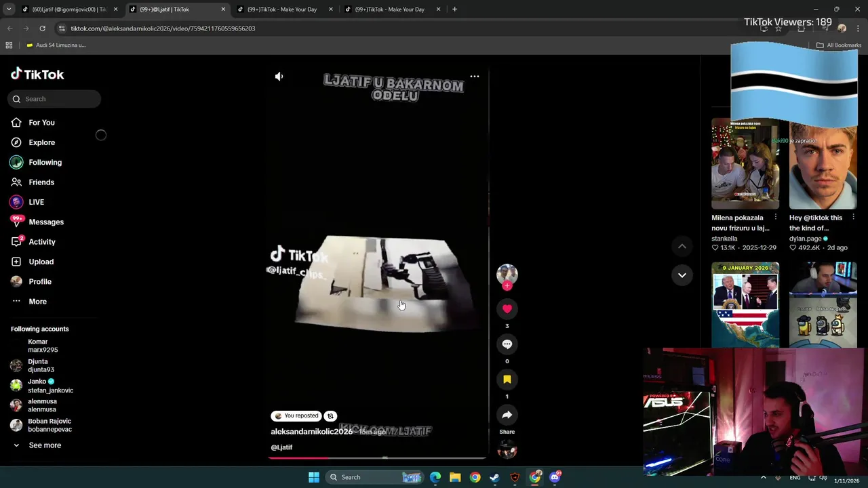Click the TikTok logo to go home

[x=37, y=74]
